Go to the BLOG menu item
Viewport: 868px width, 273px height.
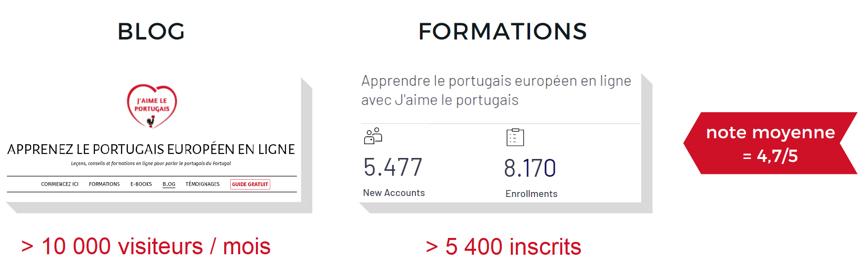pyautogui.click(x=169, y=184)
